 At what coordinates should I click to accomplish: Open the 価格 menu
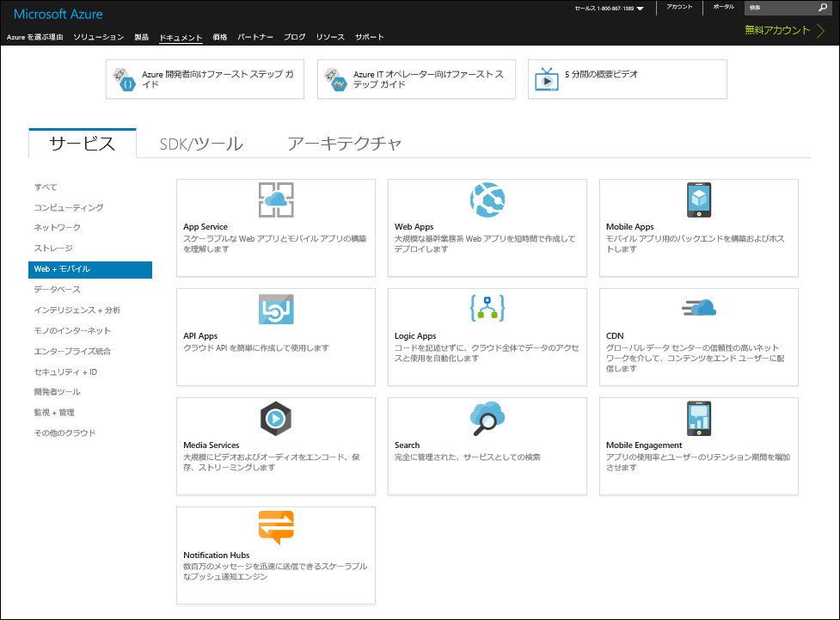pyautogui.click(x=219, y=37)
